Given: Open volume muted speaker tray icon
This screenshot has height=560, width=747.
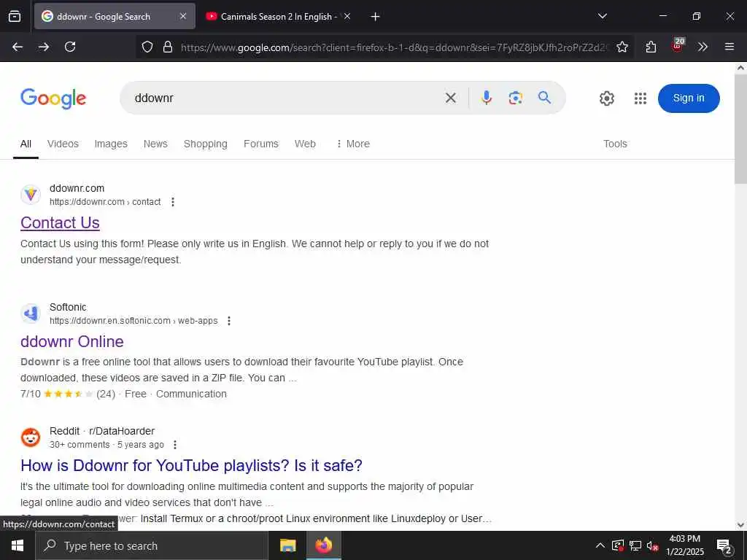Looking at the screenshot, I should tap(653, 545).
